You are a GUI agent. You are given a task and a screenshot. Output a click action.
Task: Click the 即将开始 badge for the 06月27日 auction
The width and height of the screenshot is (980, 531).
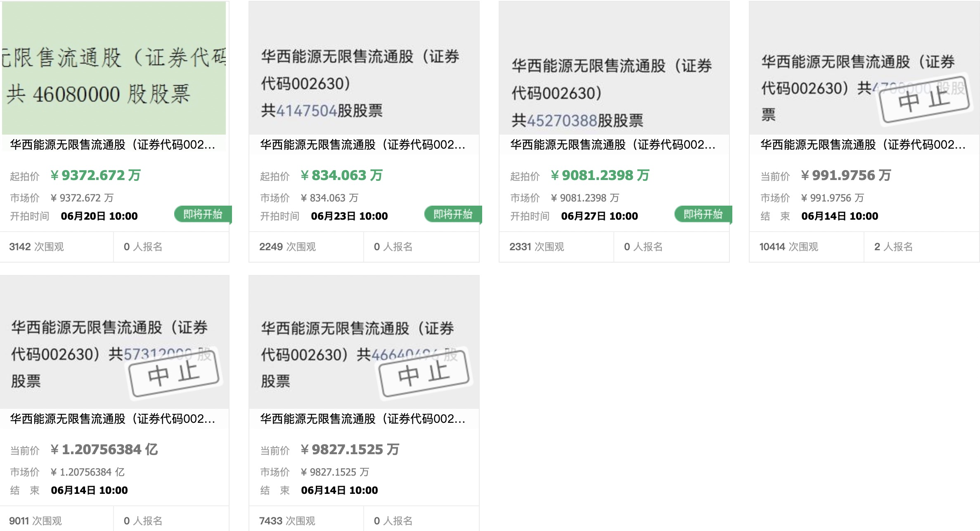click(703, 214)
